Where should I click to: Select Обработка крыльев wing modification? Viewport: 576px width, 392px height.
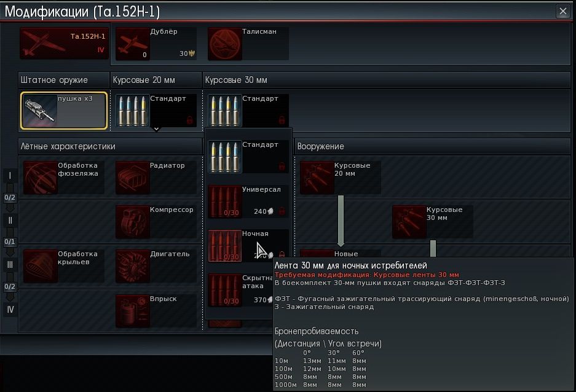coord(40,266)
